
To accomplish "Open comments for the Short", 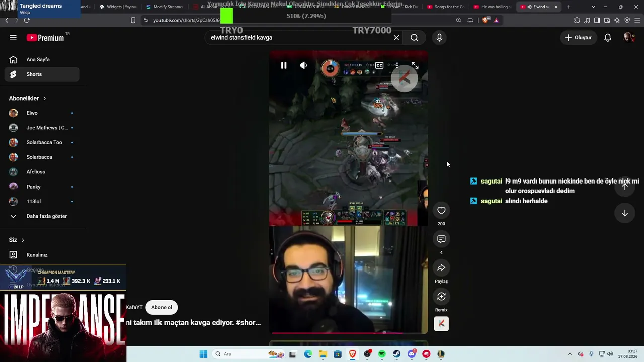I will [441, 239].
